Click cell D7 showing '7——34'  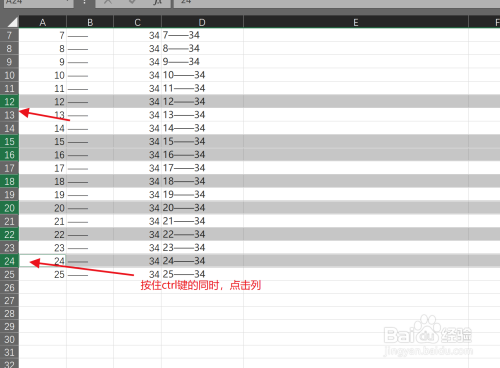[202, 35]
